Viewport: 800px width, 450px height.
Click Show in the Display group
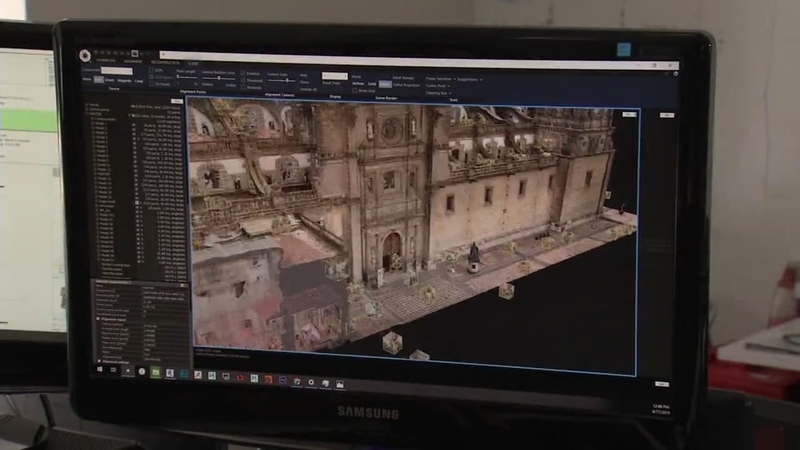(305, 82)
